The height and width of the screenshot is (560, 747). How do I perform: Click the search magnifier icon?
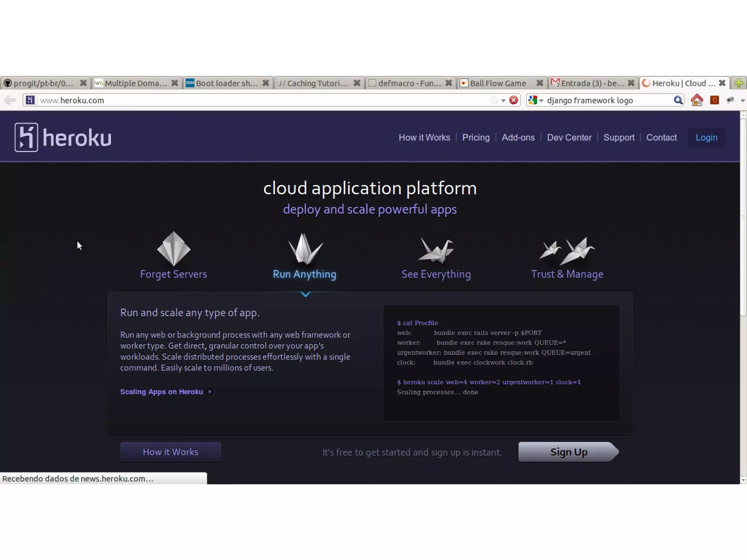tap(678, 100)
